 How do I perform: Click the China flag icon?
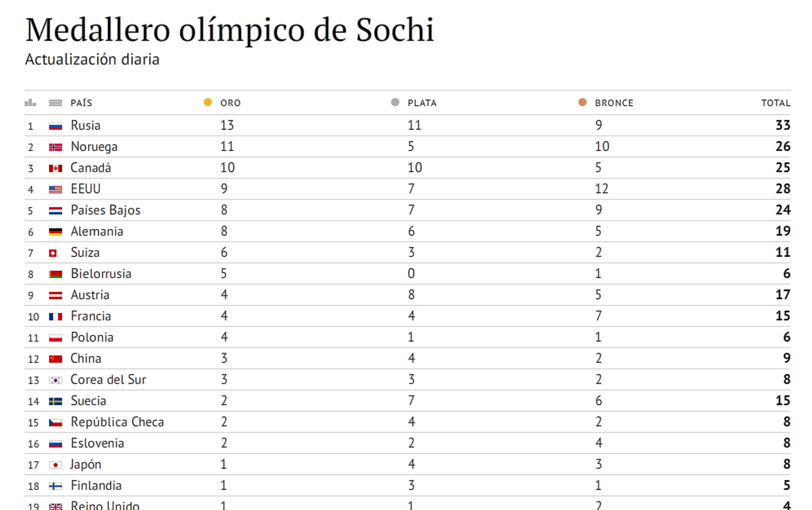coord(55,359)
